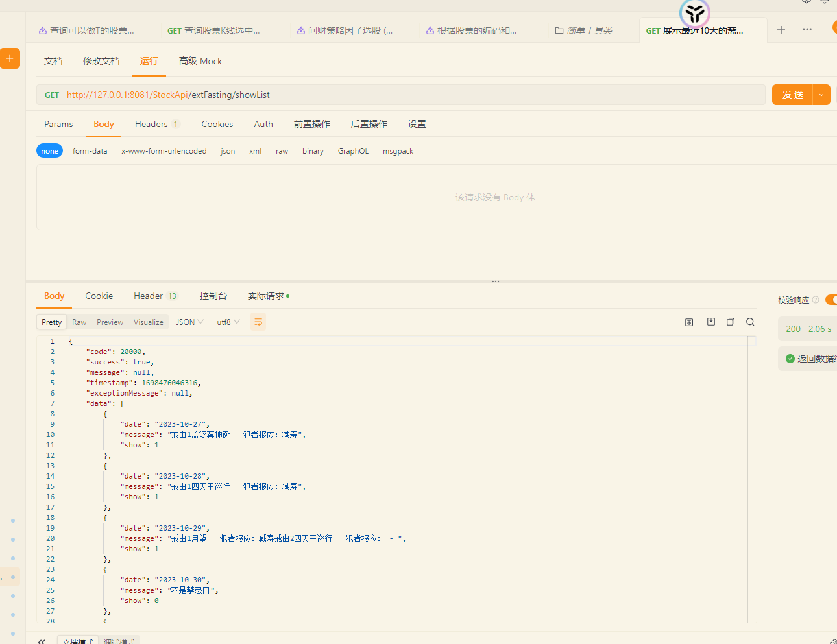Search the response with the magnifier icon
This screenshot has height=644, width=837.
750,322
